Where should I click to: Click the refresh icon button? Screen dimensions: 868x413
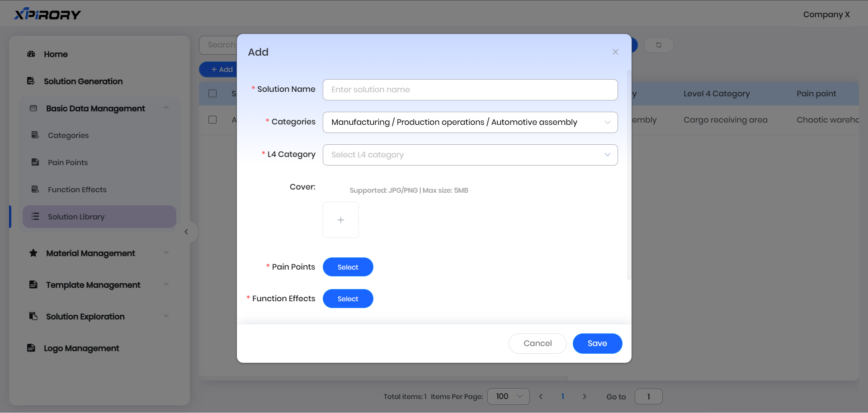click(659, 45)
